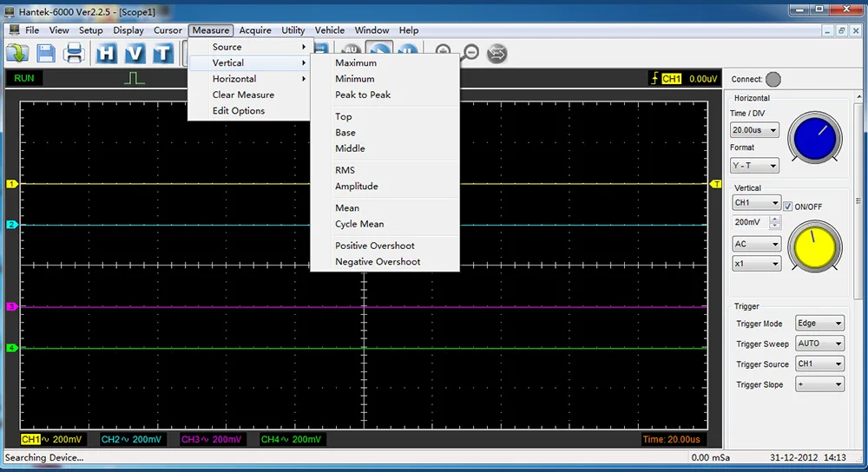Screen dimensions: 868x472
Task: Click the T trigger toolbar button
Action: point(162,53)
